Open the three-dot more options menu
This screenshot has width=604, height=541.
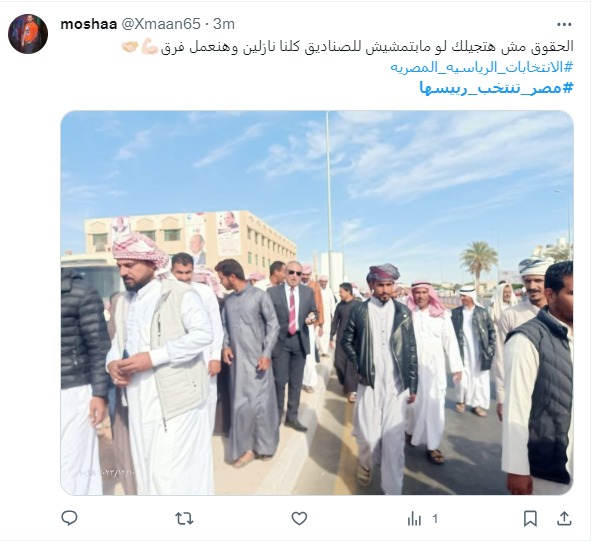click(564, 24)
